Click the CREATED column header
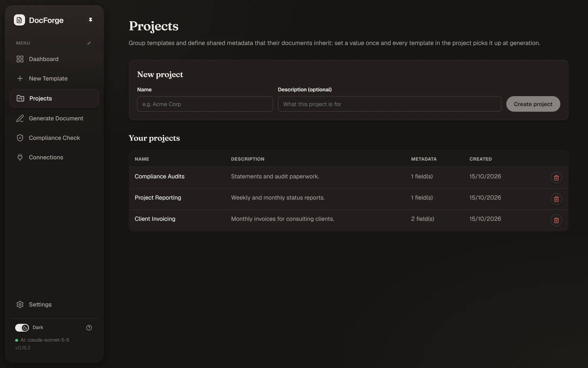This screenshot has width=588, height=368. point(481,159)
